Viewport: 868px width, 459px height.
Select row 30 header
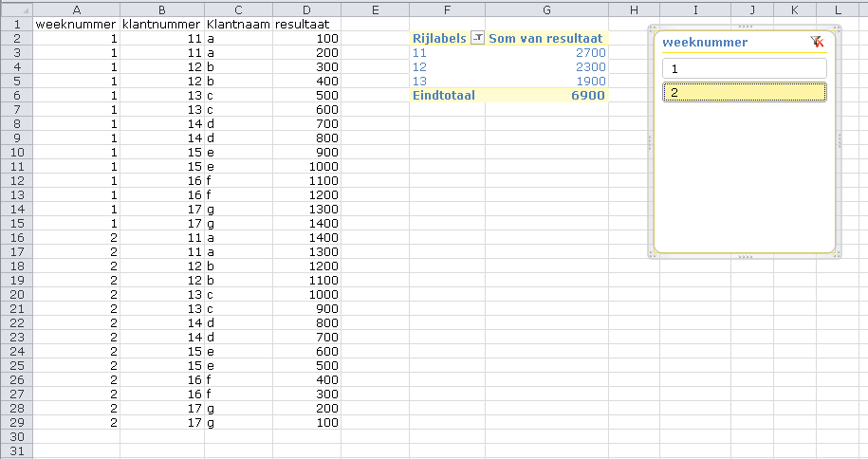(17, 437)
